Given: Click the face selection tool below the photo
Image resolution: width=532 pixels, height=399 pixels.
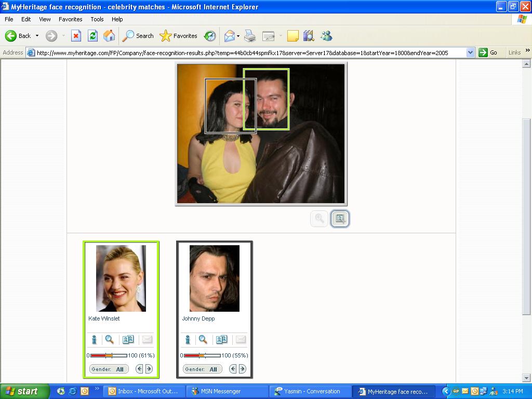Looking at the screenshot, I should tap(340, 219).
